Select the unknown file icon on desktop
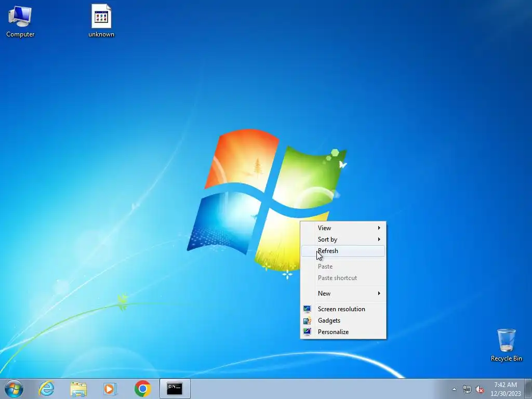The height and width of the screenshot is (399, 532). tap(101, 21)
